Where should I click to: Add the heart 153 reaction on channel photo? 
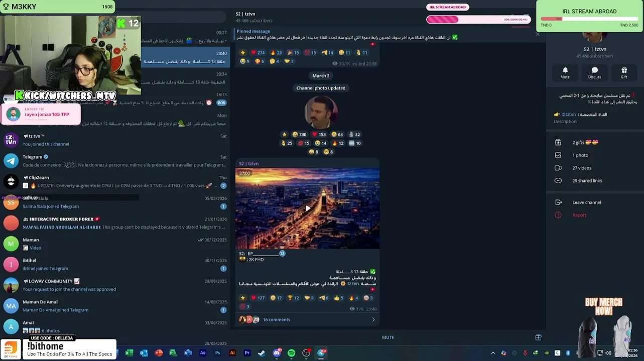[319, 134]
